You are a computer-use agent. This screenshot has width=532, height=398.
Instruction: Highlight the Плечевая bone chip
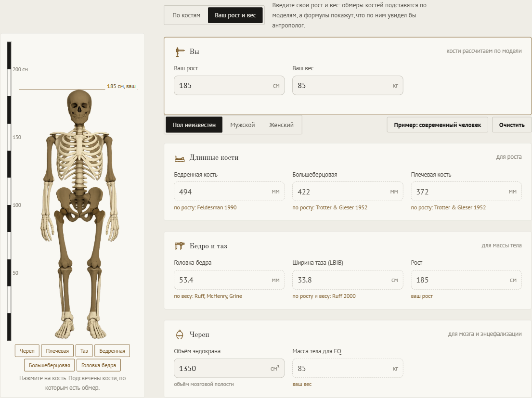pyautogui.click(x=57, y=351)
